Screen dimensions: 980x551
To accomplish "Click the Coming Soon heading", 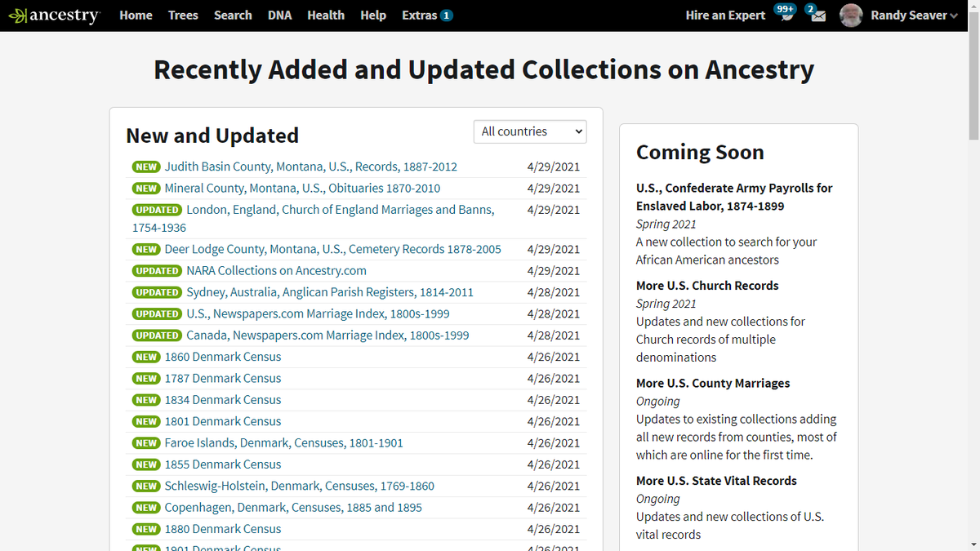I will [700, 153].
